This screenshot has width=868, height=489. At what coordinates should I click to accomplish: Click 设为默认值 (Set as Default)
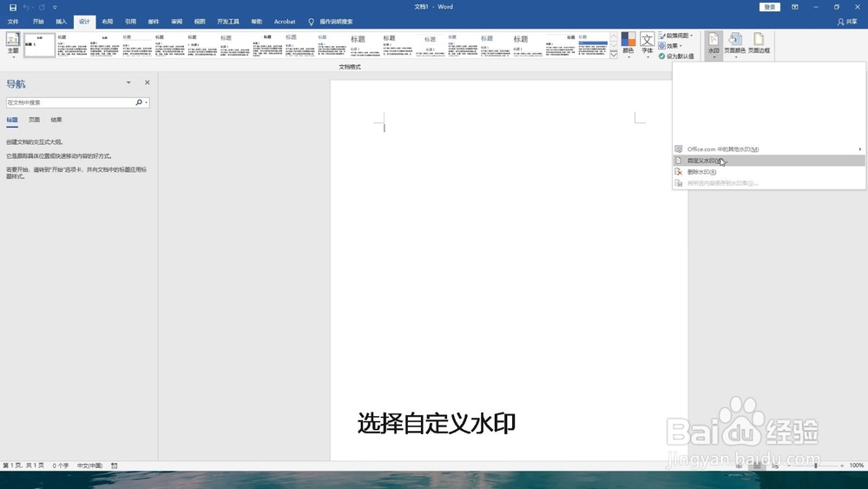(x=676, y=56)
